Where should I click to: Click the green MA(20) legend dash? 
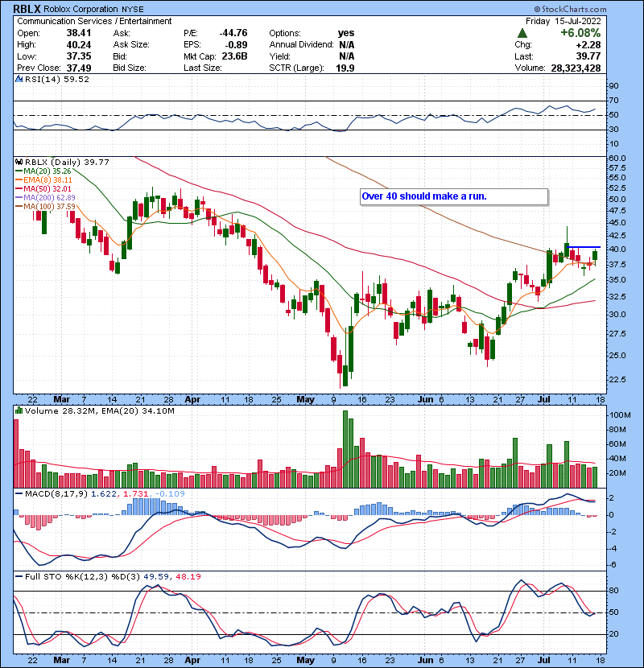pyautogui.click(x=19, y=171)
